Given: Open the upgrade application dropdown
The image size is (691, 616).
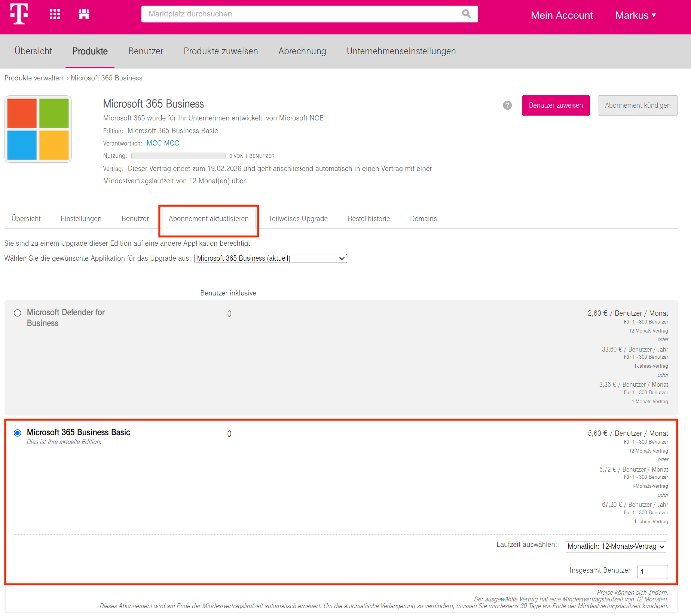Looking at the screenshot, I should pyautogui.click(x=270, y=258).
